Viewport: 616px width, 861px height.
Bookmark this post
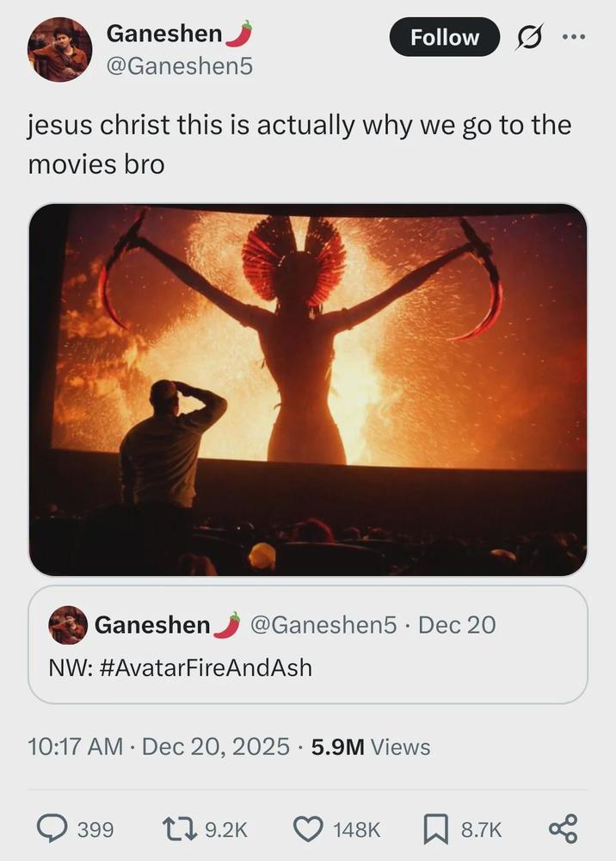tap(436, 829)
